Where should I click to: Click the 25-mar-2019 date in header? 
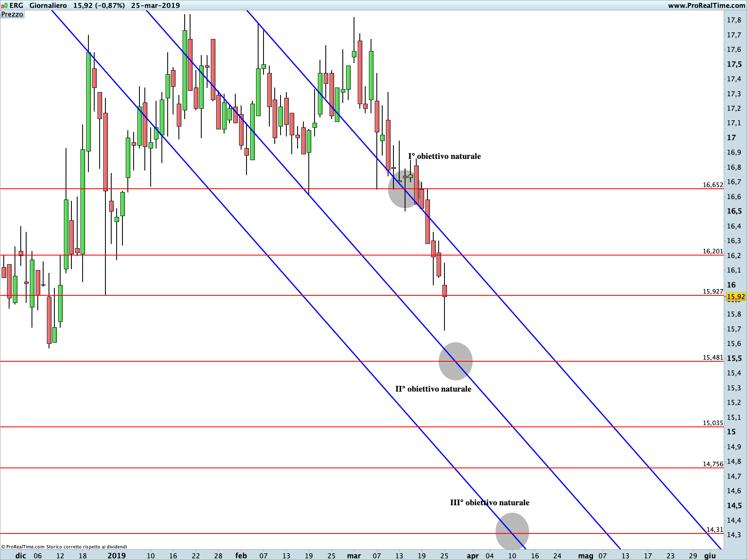[x=156, y=5]
